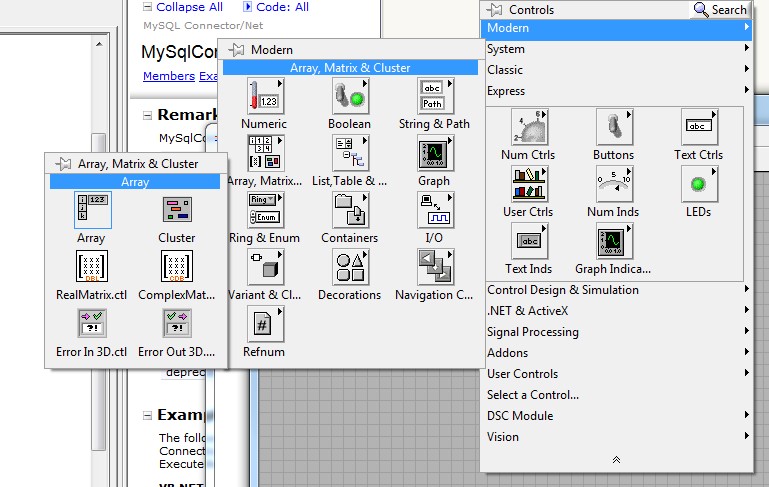Image resolution: width=769 pixels, height=487 pixels.
Task: Select the Error Out 3D control
Action: 177,324
